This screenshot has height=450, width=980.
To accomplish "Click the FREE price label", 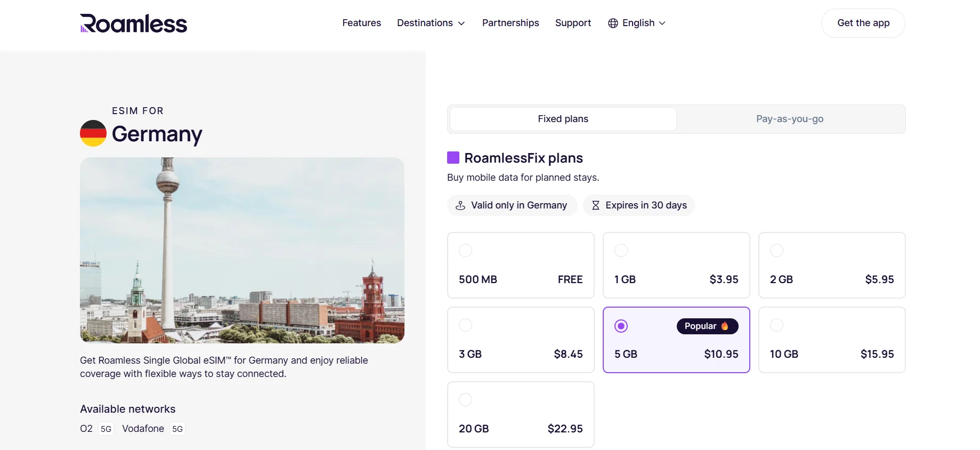I will 570,279.
